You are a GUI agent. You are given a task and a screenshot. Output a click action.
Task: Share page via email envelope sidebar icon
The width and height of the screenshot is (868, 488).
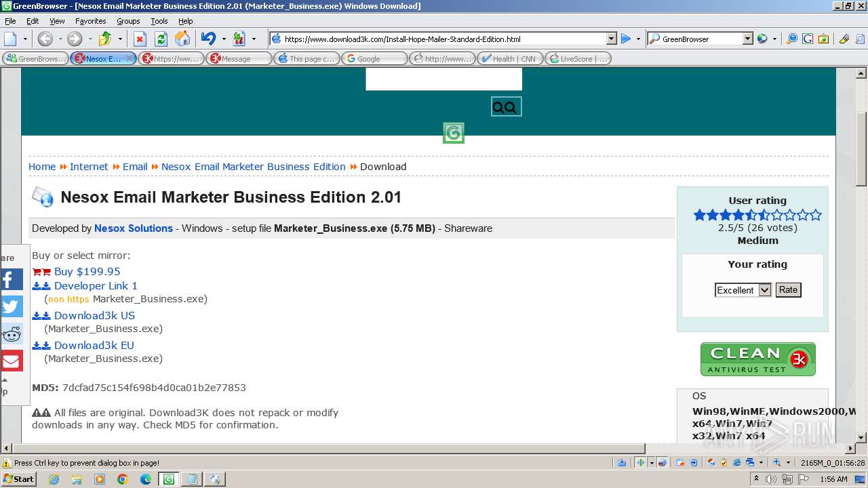click(x=12, y=361)
